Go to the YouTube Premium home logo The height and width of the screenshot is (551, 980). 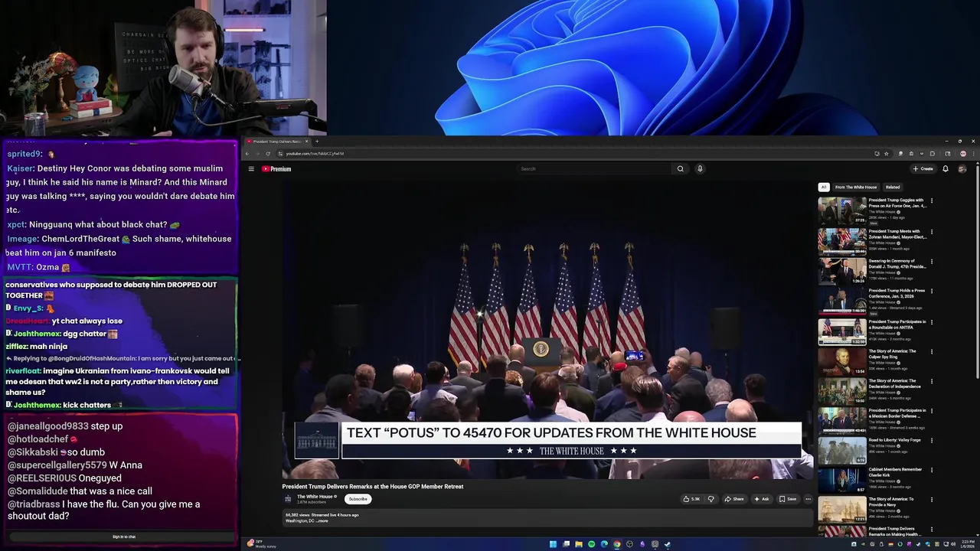(276, 169)
